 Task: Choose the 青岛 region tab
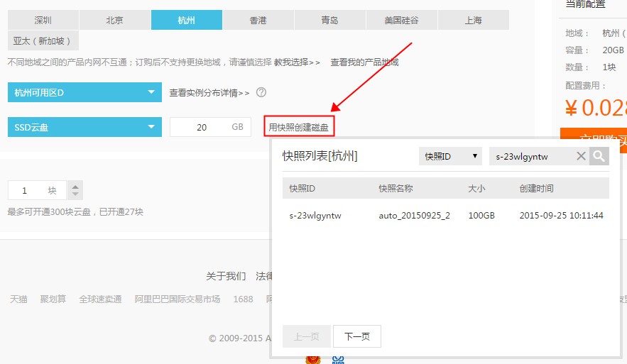point(329,20)
